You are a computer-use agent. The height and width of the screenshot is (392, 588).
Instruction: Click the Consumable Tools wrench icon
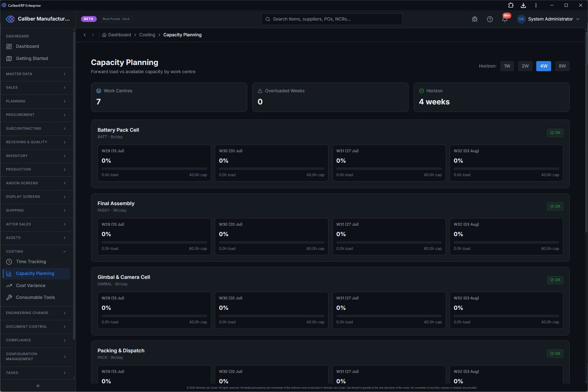[9, 297]
